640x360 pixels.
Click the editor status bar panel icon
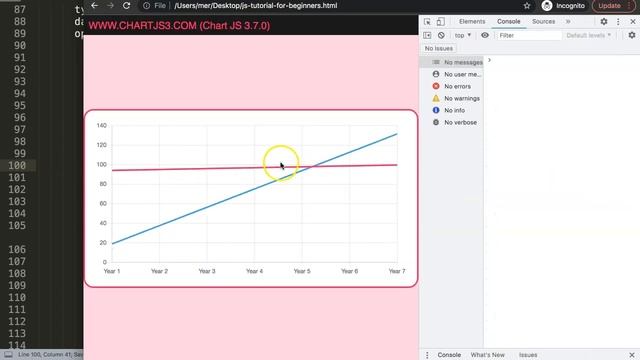(x=8, y=355)
